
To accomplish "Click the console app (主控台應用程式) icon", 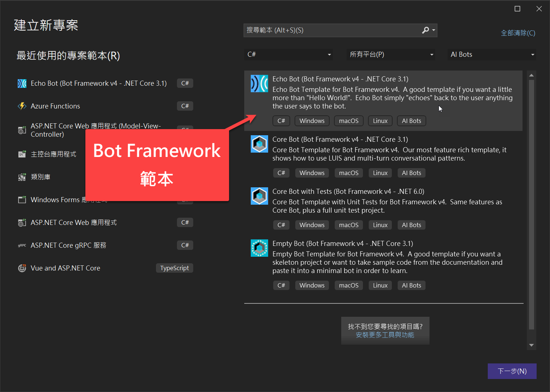I will tap(22, 154).
